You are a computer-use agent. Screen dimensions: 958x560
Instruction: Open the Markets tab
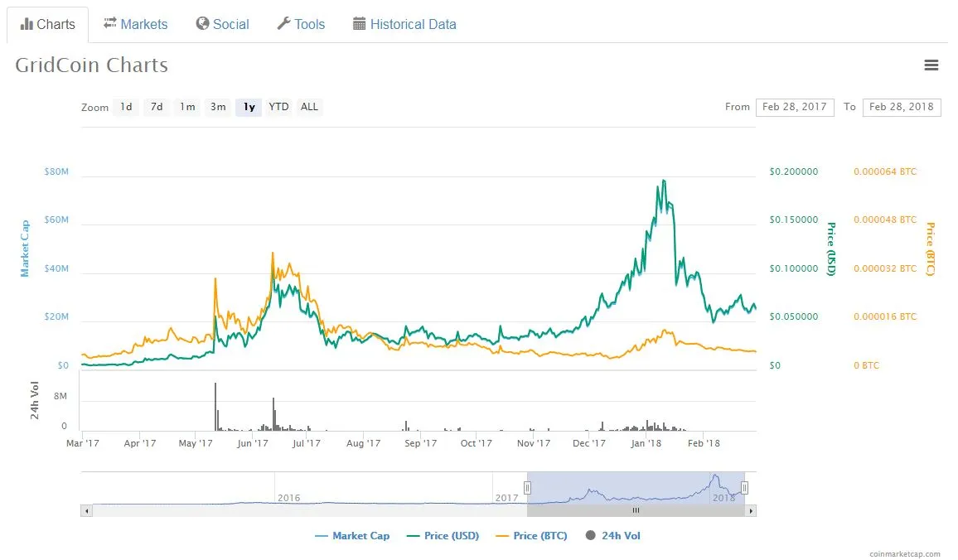tap(136, 24)
